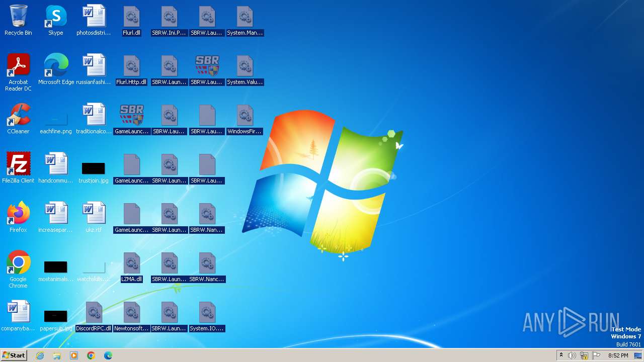
Task: Select the ukz.rtf document icon
Action: coord(94,218)
